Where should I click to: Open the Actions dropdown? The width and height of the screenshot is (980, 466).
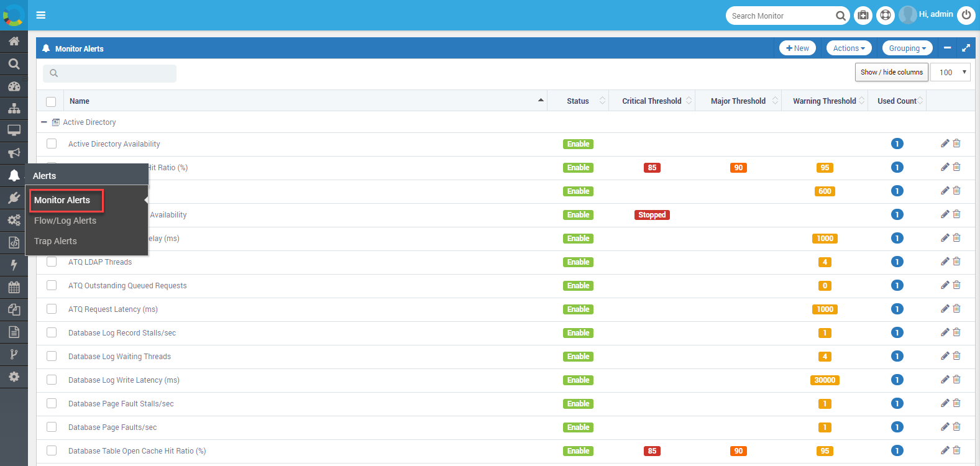[849, 48]
